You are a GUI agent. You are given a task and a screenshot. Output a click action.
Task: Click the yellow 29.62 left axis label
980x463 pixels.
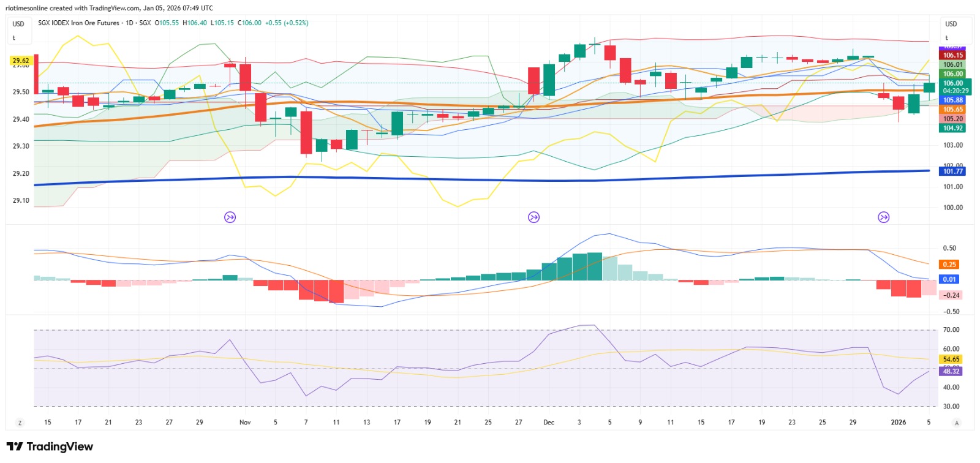pos(21,61)
